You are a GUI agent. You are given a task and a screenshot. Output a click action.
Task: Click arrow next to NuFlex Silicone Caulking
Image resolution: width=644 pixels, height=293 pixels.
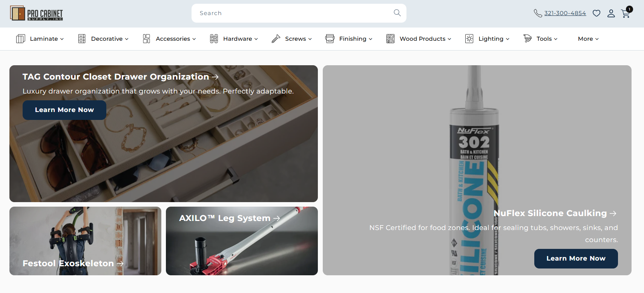613,213
